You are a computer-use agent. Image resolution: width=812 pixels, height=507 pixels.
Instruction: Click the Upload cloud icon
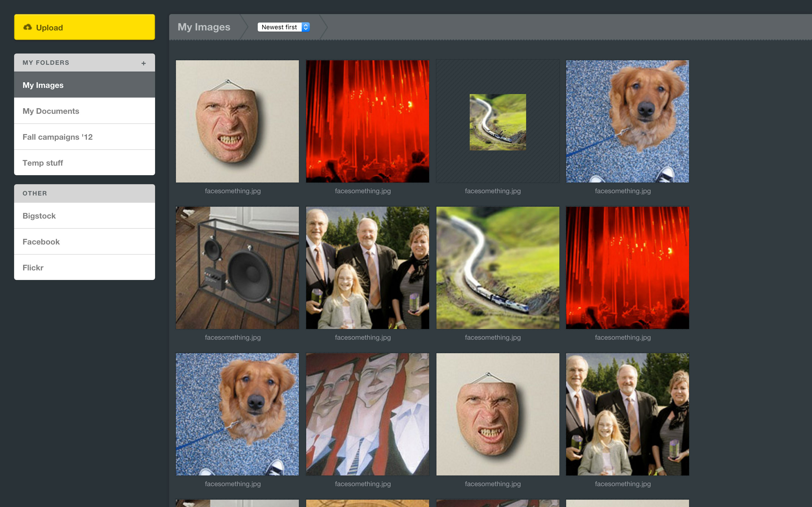click(x=28, y=27)
